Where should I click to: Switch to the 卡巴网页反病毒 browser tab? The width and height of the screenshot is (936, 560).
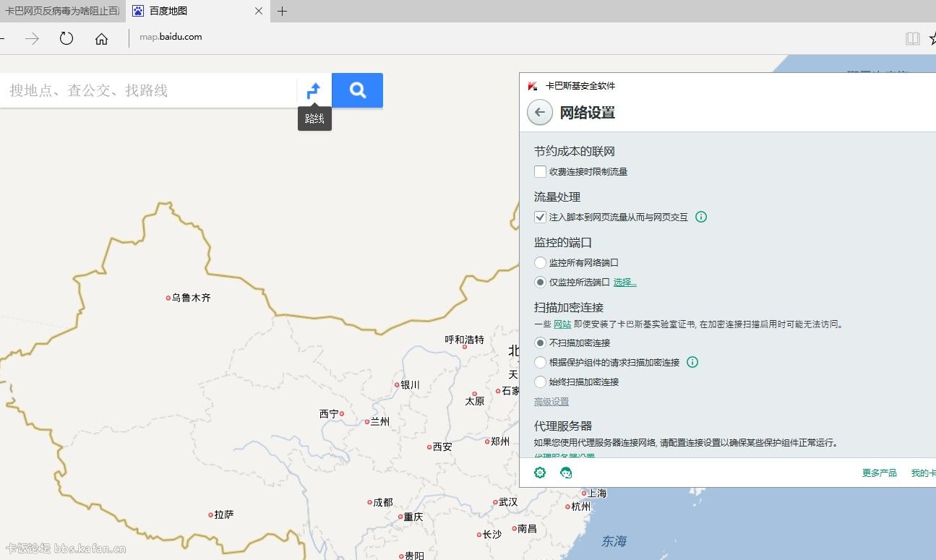point(62,11)
